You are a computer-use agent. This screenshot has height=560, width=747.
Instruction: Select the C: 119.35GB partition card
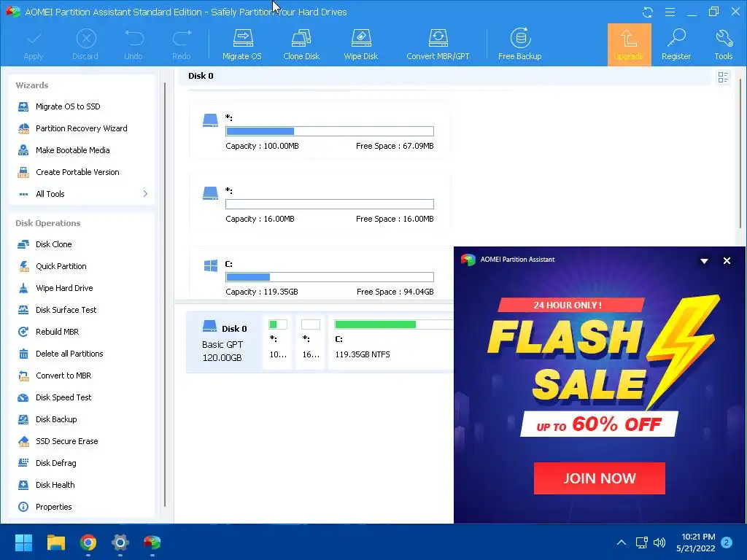(320, 273)
